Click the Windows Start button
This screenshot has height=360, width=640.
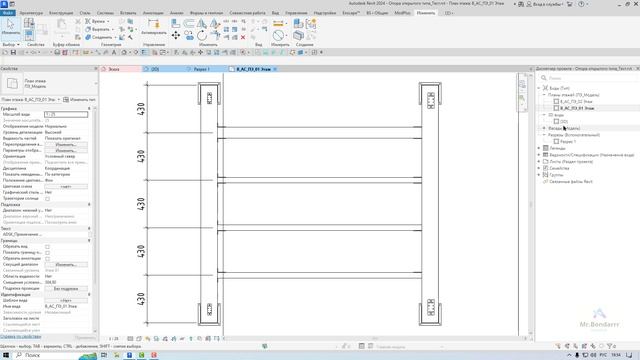[6, 356]
